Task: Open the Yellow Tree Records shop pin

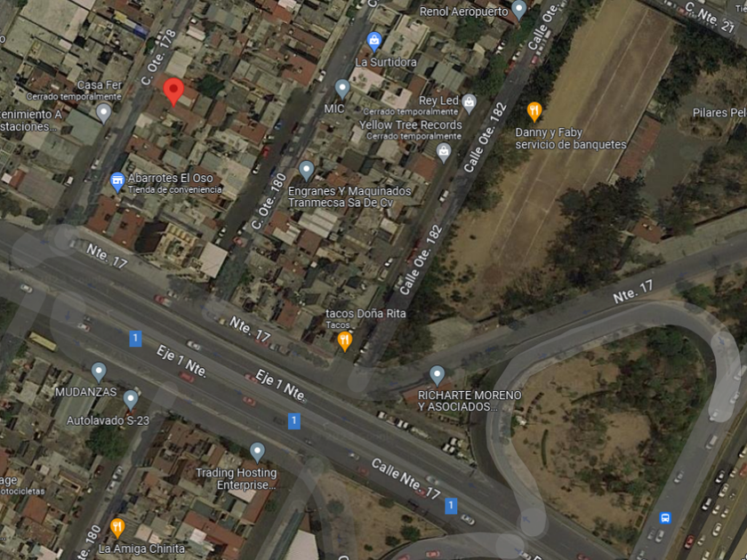Action: click(444, 153)
